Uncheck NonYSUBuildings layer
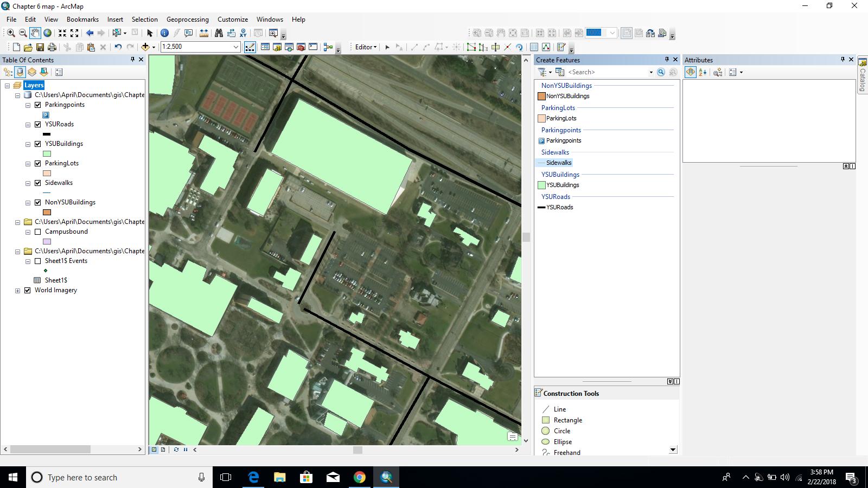 (38, 203)
